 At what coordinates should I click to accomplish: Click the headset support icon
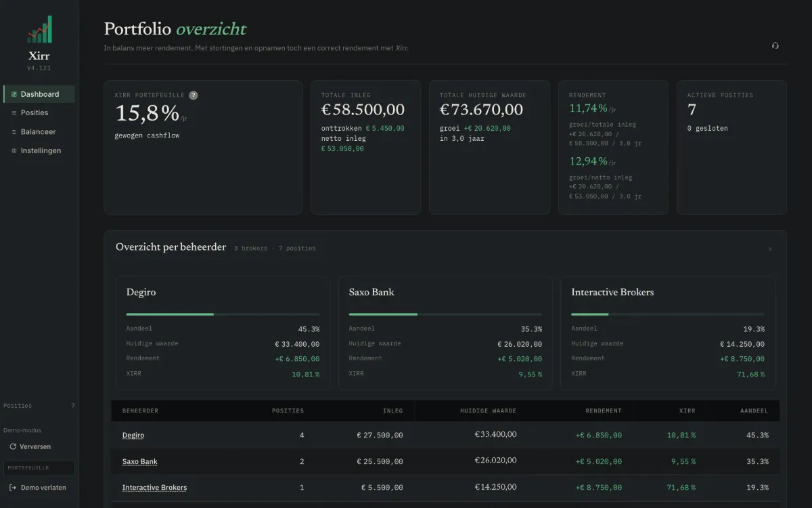click(x=775, y=46)
